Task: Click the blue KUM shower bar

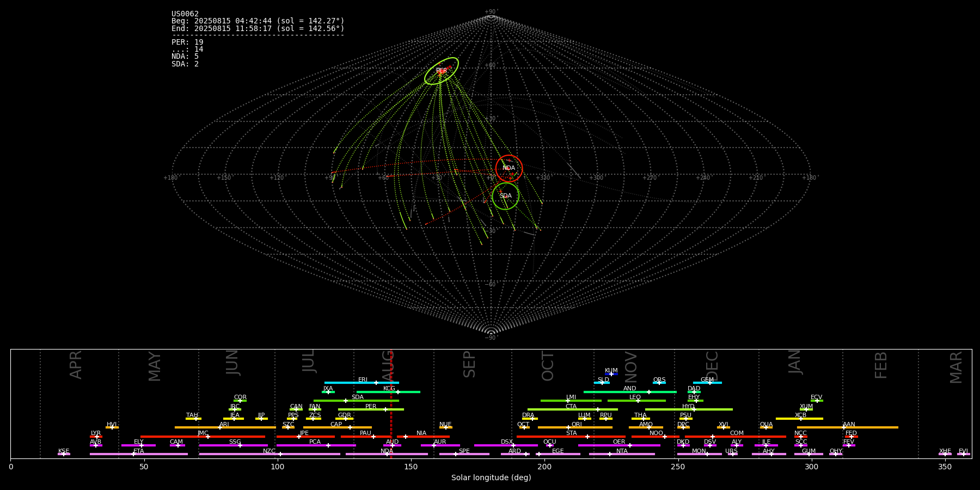Action: point(611,374)
